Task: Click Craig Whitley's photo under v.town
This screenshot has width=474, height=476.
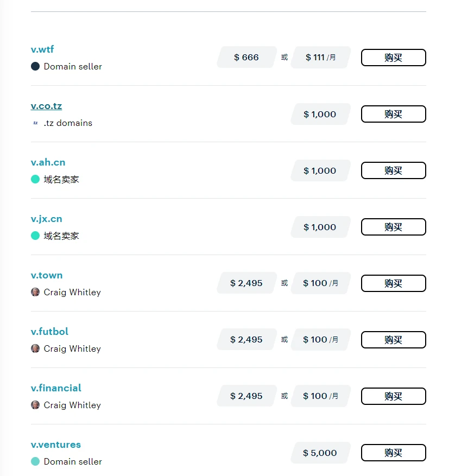Action: click(x=35, y=292)
